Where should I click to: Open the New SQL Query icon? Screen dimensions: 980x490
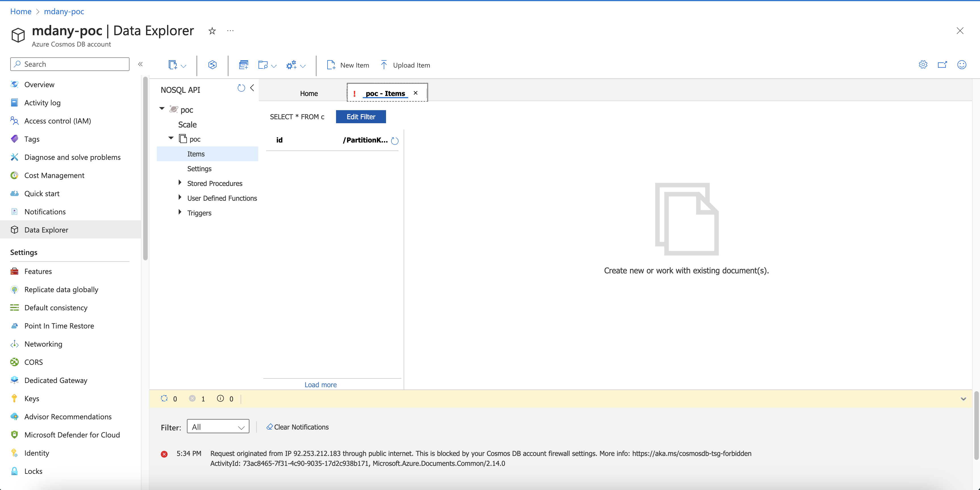[243, 65]
